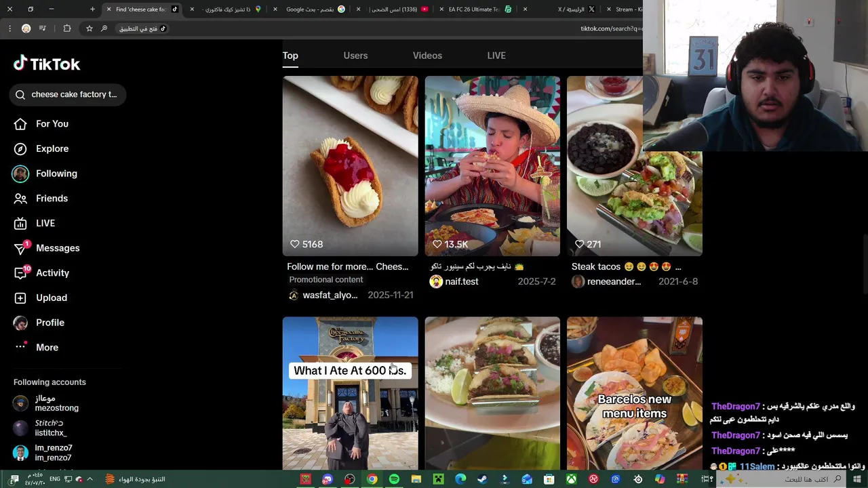
Task: Go to Following page
Action: pyautogui.click(x=56, y=174)
